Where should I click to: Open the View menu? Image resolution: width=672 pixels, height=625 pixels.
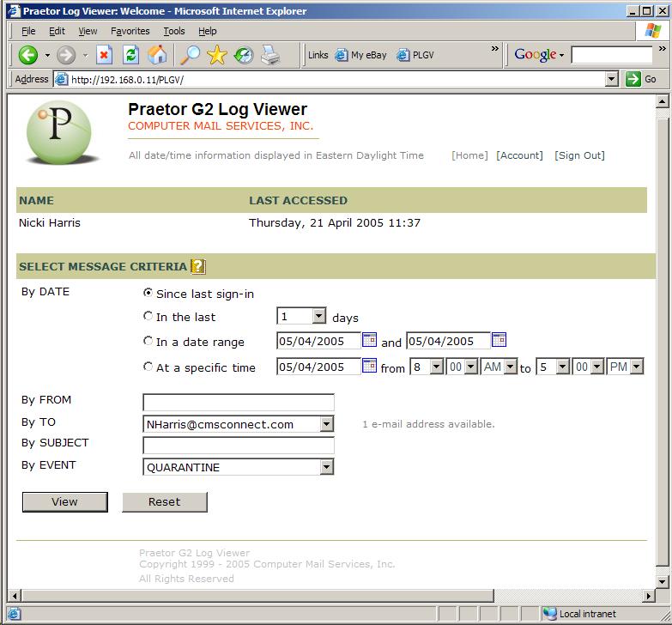tap(88, 31)
